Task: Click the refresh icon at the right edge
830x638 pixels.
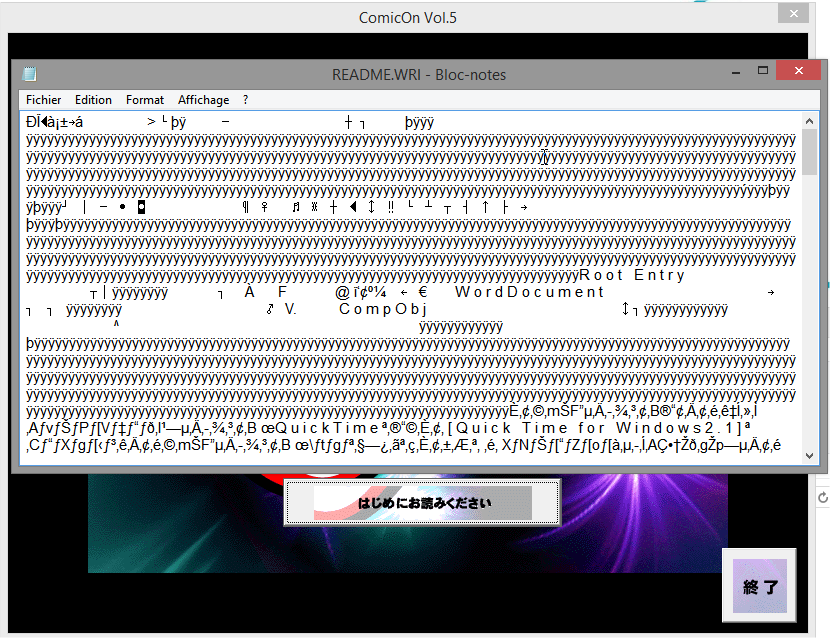Action: point(823,497)
